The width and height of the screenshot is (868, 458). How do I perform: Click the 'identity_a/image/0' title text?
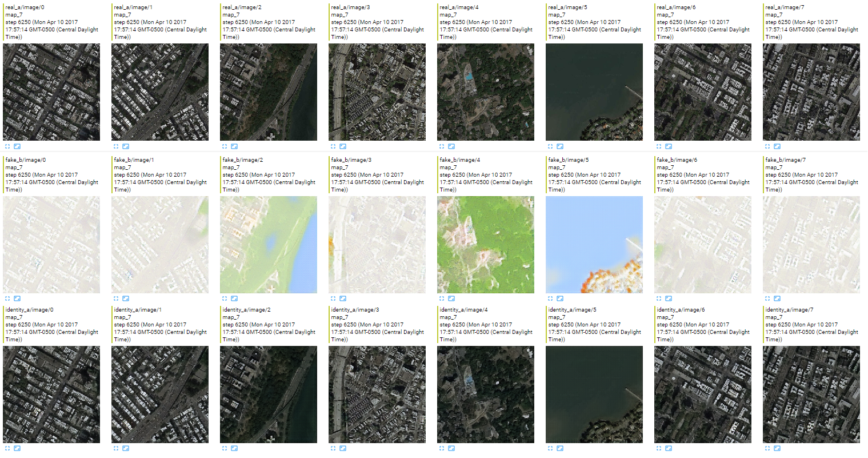pyautogui.click(x=29, y=310)
